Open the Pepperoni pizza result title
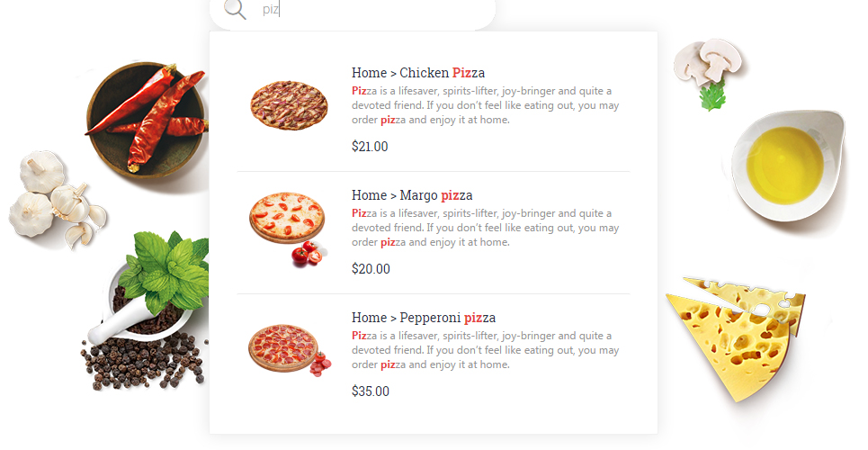Screen dimensions: 868x450 point(424,318)
